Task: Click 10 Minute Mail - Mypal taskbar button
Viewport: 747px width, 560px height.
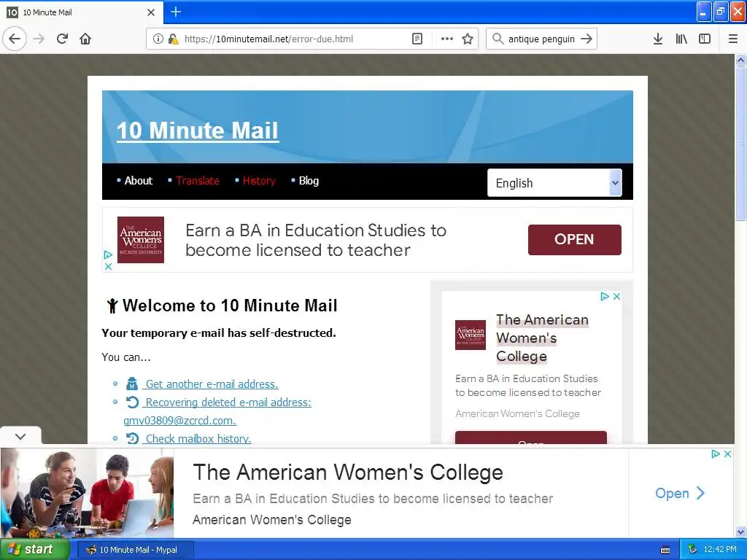Action: coord(135,550)
